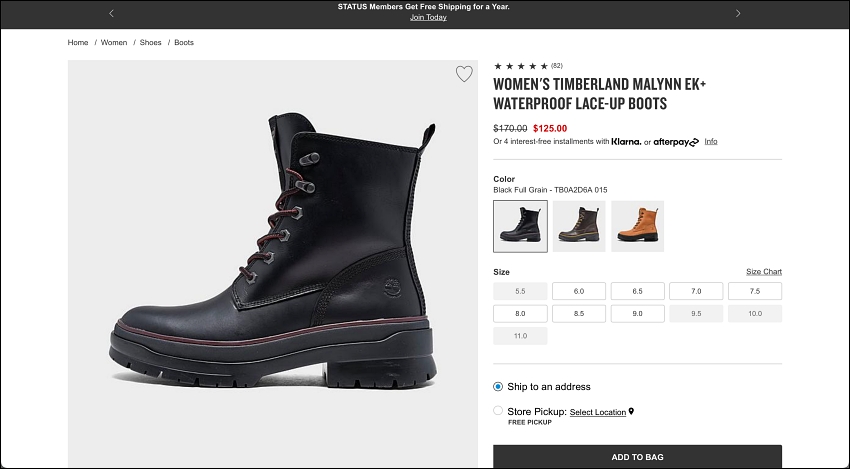Choose the dark brown boot color swatch

point(579,226)
